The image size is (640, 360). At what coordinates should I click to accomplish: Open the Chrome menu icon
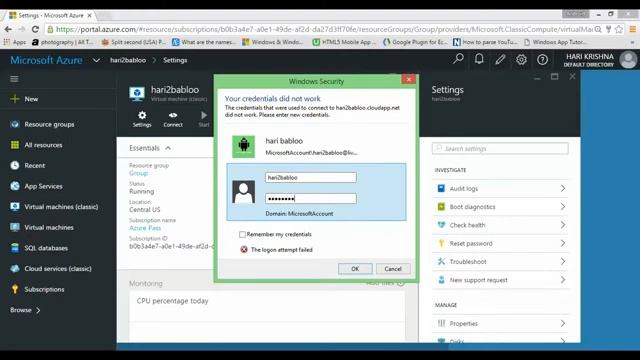(x=633, y=29)
